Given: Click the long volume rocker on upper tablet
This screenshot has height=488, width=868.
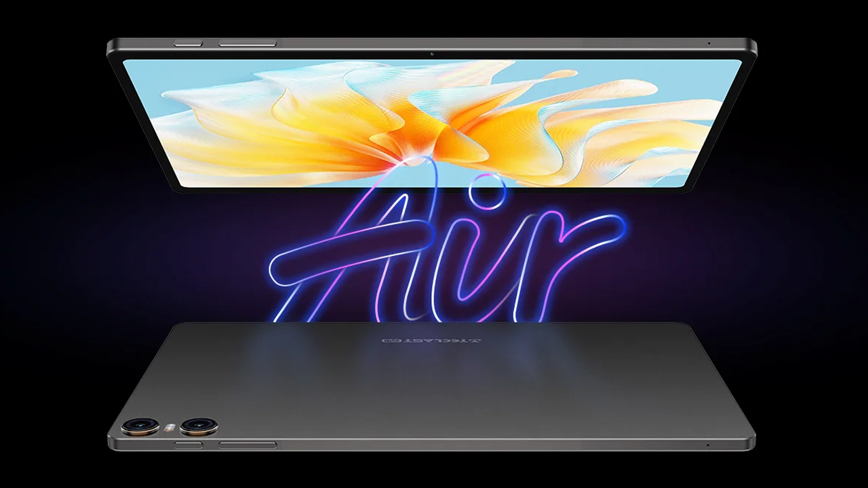Looking at the screenshot, I should [x=248, y=44].
